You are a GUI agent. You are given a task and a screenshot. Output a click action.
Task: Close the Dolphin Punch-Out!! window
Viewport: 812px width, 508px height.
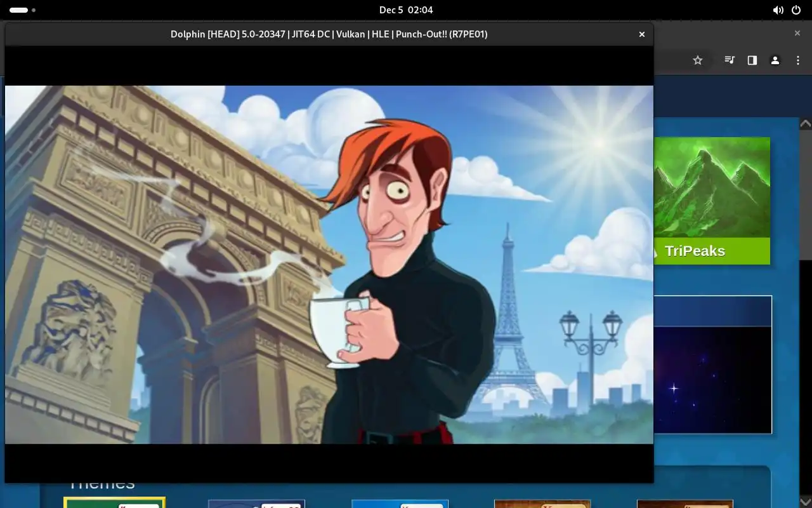pyautogui.click(x=642, y=34)
